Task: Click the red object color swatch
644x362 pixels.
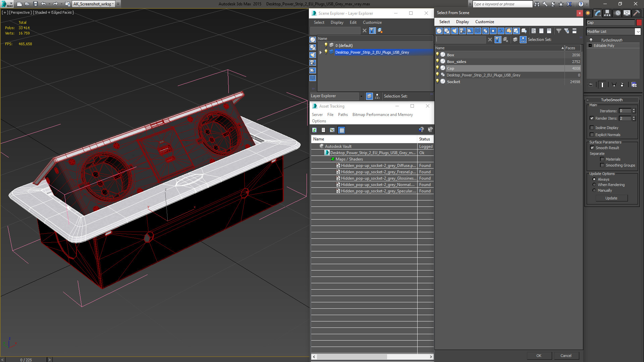Action: tap(639, 22)
